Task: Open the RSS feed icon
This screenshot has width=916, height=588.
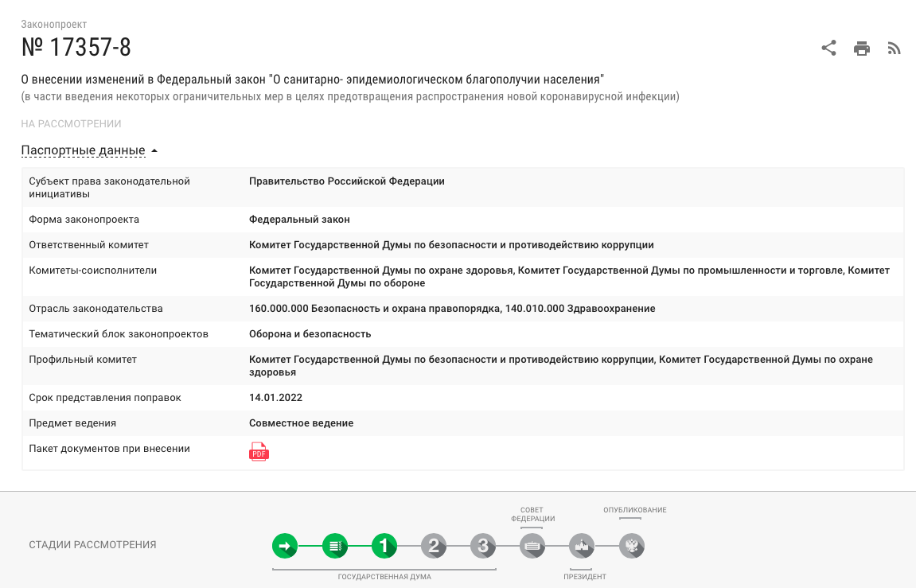Action: [894, 49]
